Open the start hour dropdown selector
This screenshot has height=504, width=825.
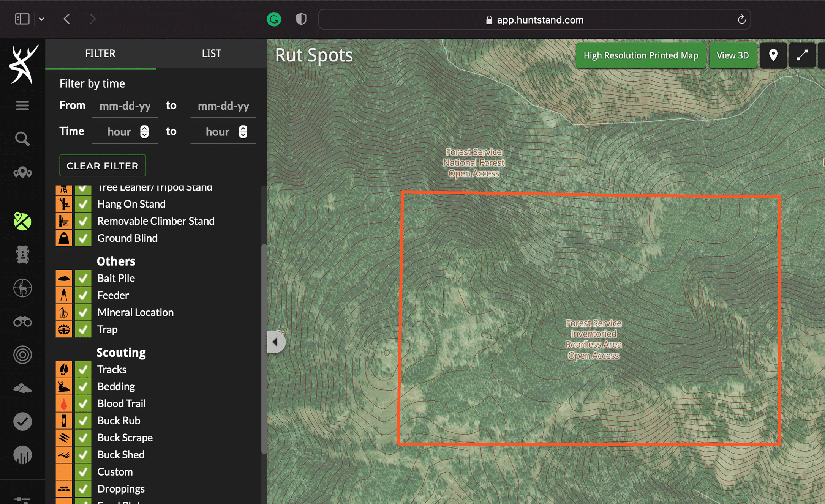coord(144,132)
